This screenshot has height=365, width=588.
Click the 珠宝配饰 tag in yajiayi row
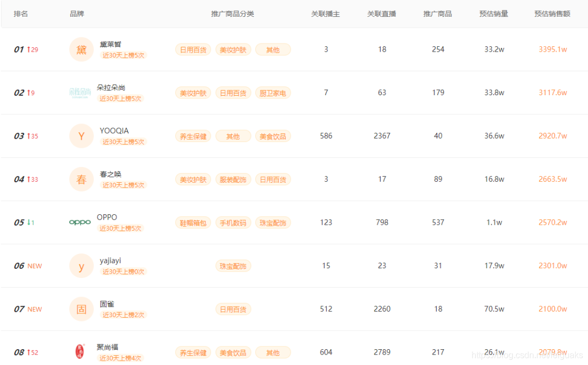pos(233,266)
